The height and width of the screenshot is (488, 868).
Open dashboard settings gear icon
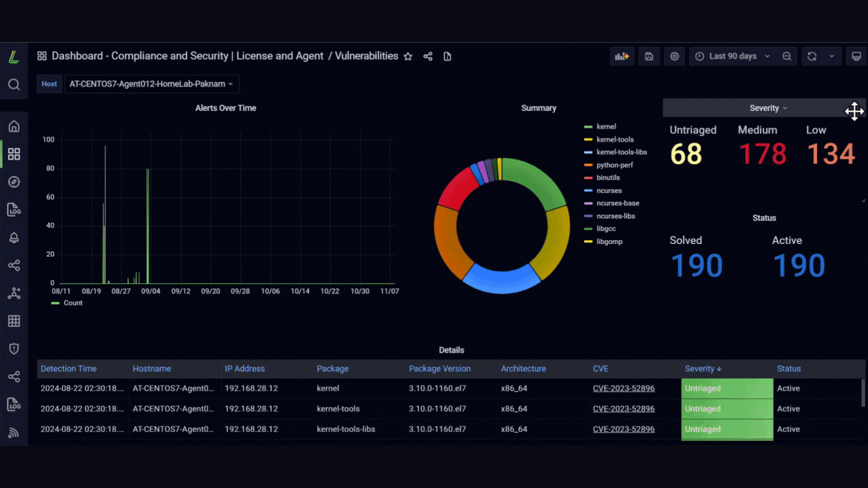(675, 56)
